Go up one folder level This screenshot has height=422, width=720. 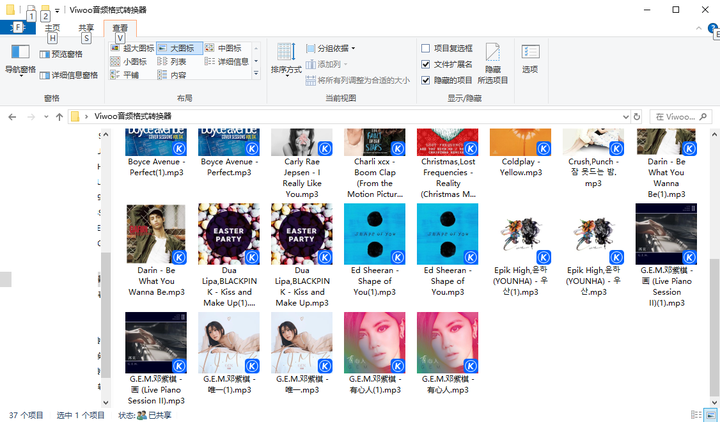click(x=59, y=117)
